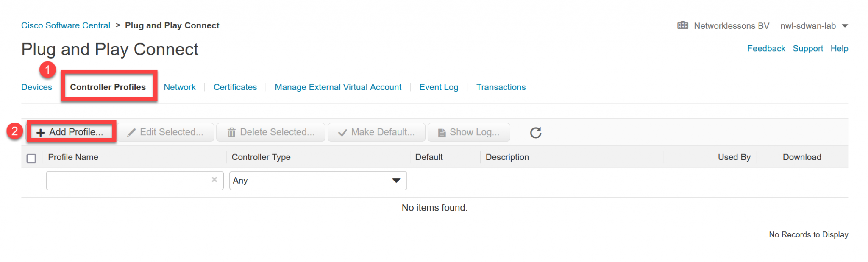Screen dimensions: 868x262
Task: Click the document icon for Show Log
Action: (442, 133)
